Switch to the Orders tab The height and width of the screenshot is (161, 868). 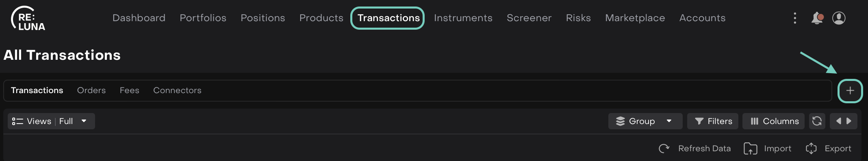(x=91, y=90)
